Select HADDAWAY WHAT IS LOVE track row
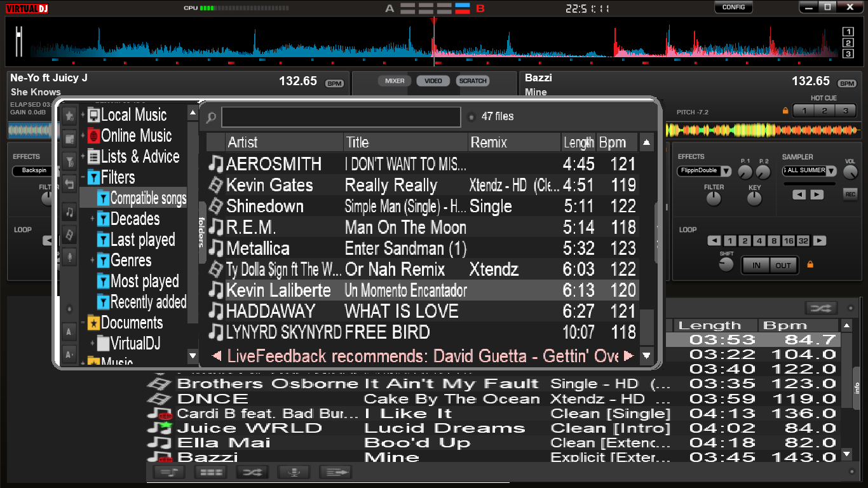The height and width of the screenshot is (488, 868). click(x=423, y=311)
